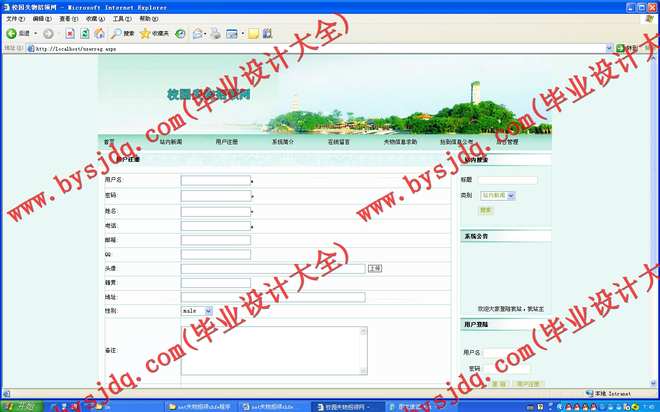
Task: Expand the category (类别) dropdown in site search
Action: tap(510, 196)
